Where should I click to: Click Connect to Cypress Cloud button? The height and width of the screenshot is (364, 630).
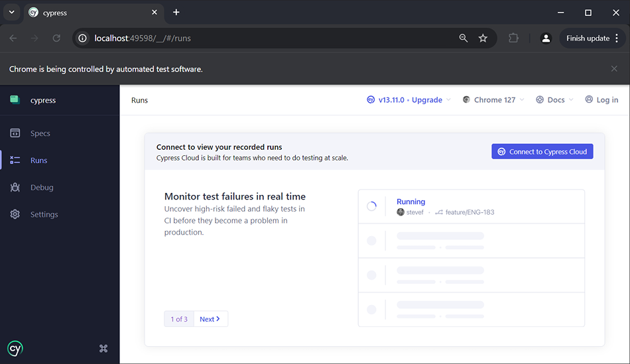click(542, 152)
